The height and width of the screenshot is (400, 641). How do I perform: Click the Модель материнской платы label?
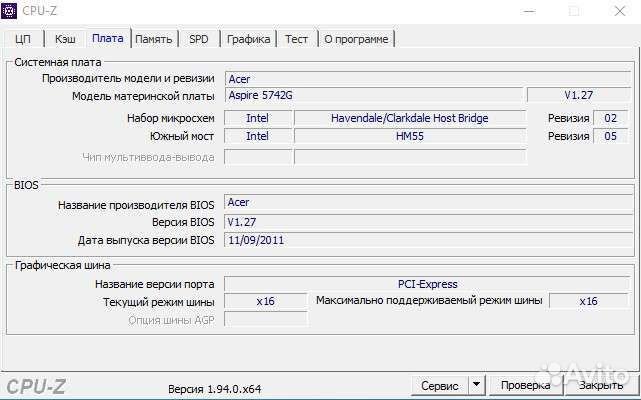coord(143,96)
